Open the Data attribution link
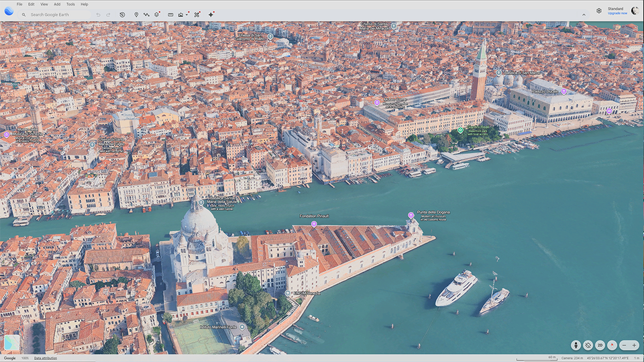This screenshot has height=362, width=644. (x=46, y=358)
